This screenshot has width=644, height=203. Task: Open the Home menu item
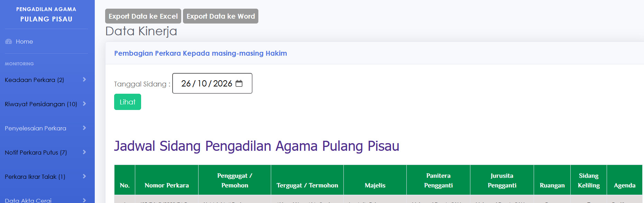pos(46,41)
